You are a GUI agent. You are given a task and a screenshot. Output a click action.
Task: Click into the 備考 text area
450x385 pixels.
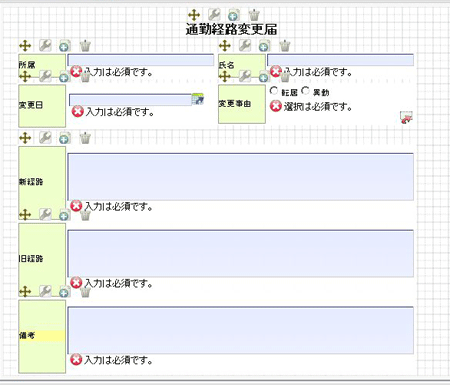point(241,330)
